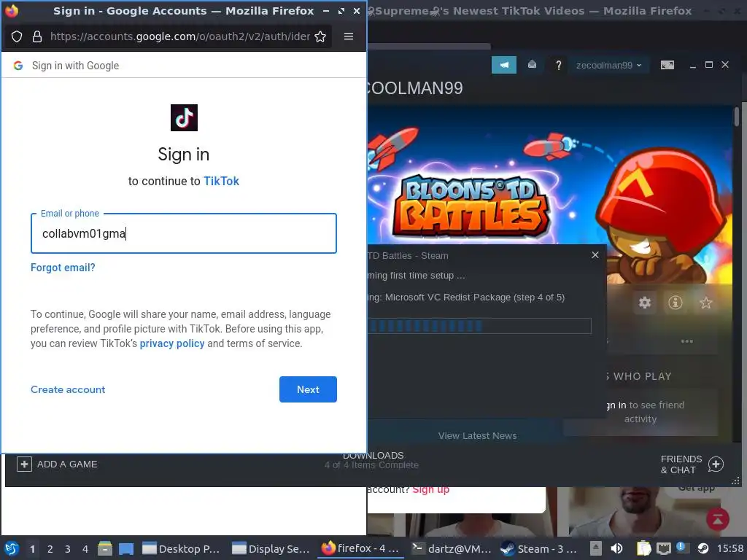The image size is (747, 560).
Task: Click ADD A GAME in Steam
Action: tap(57, 464)
